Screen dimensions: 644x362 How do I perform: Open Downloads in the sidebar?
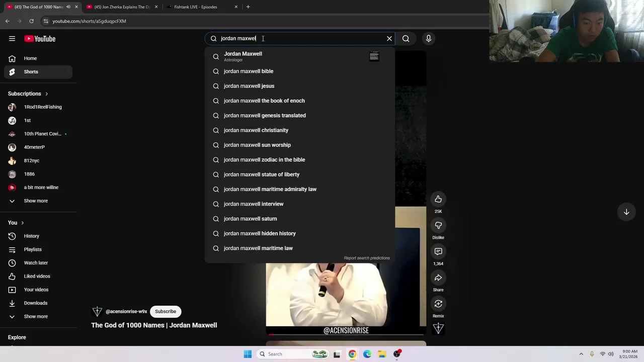coord(38,303)
